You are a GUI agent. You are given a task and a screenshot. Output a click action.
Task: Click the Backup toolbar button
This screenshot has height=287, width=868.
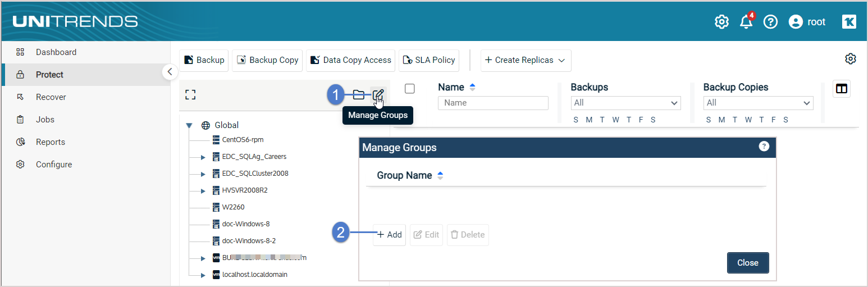[x=204, y=60]
